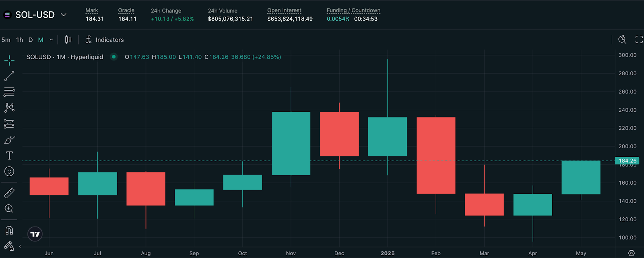Click the 184.26 current price label

click(x=627, y=160)
